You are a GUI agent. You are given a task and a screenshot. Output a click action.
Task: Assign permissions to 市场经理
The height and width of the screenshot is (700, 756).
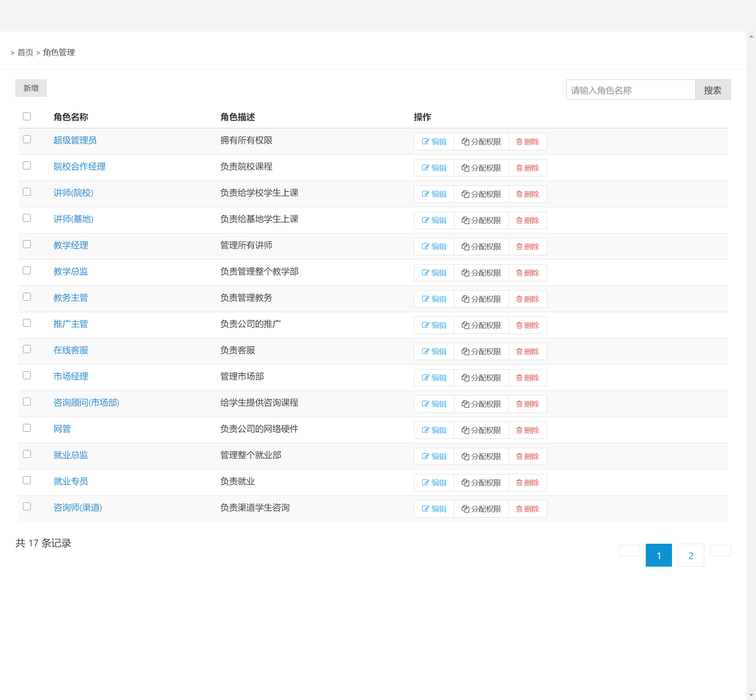point(481,378)
